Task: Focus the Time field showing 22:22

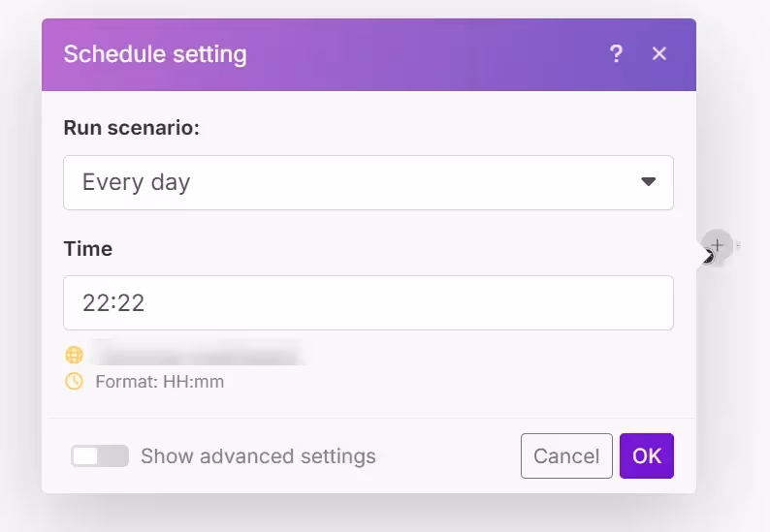Action: [369, 303]
